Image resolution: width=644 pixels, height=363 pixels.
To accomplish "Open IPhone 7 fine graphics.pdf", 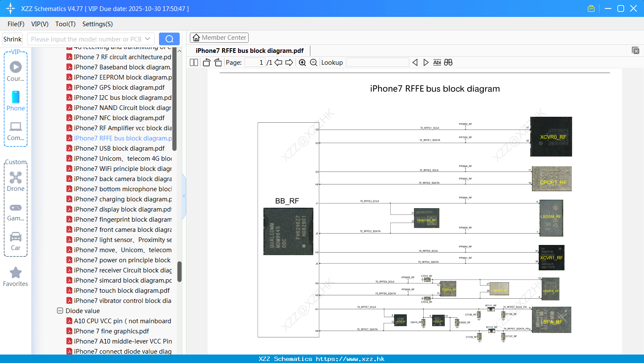I will (x=108, y=331).
